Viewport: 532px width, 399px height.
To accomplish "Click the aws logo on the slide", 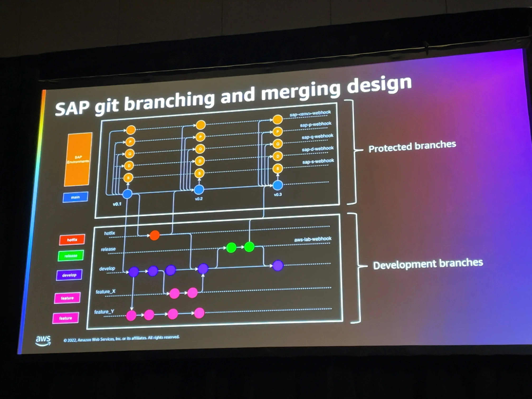I will (43, 341).
